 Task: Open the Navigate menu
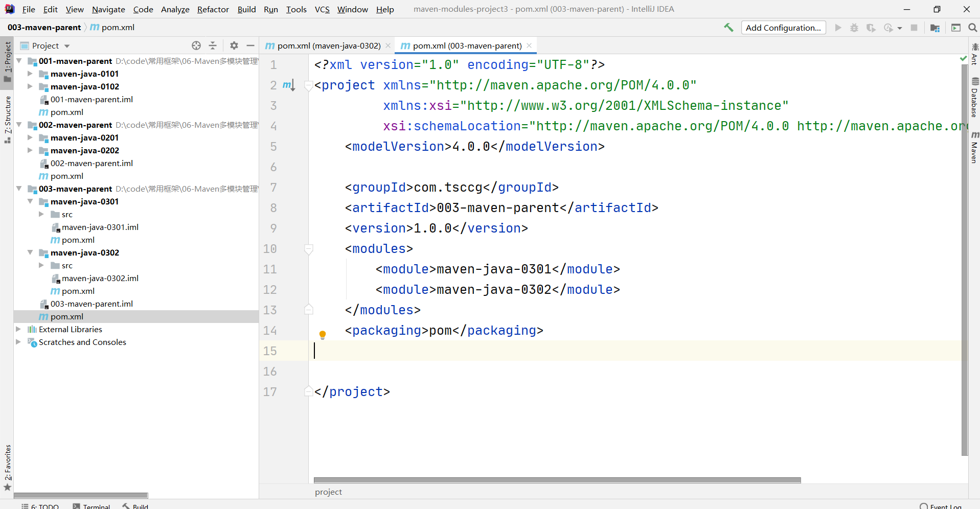108,9
